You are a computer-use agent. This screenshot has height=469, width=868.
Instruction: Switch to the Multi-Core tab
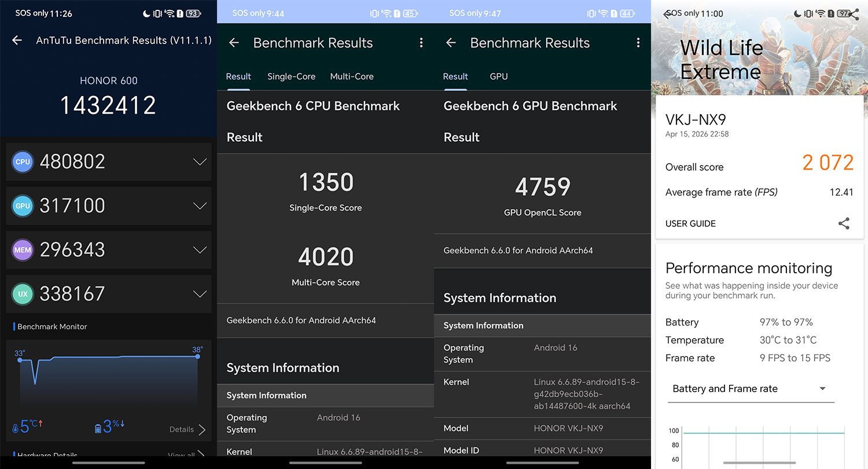[352, 76]
